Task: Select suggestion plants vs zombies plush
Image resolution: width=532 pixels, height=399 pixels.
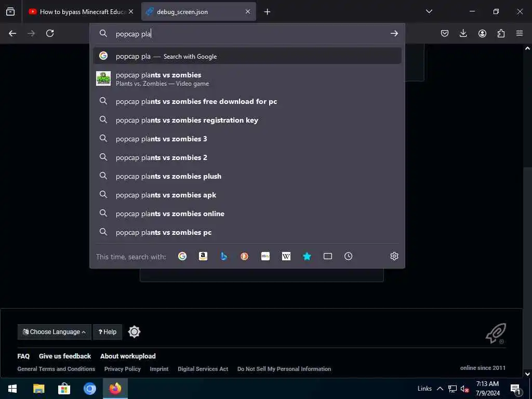Action: pyautogui.click(x=247, y=176)
